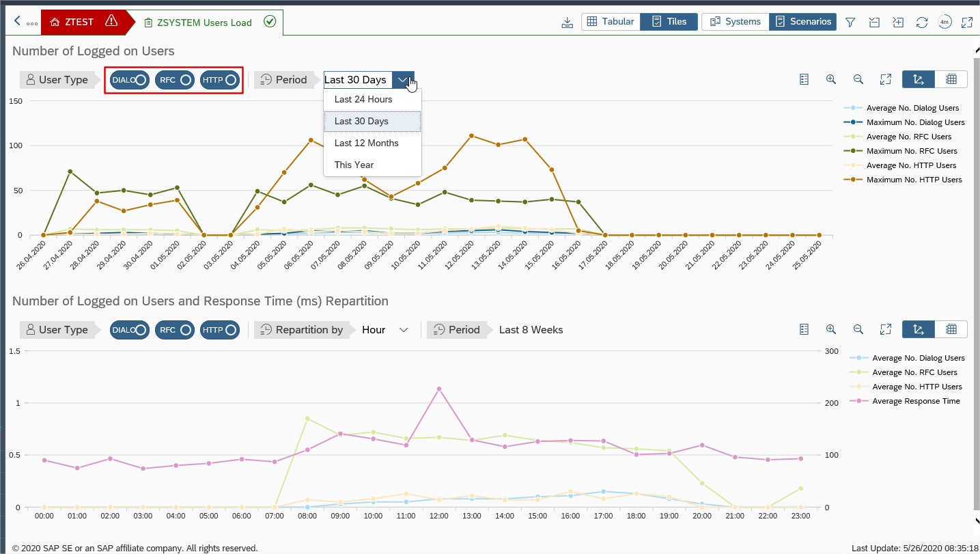980x554 pixels.
Task: Open the Repartition by Hour dropdown
Action: [403, 330]
